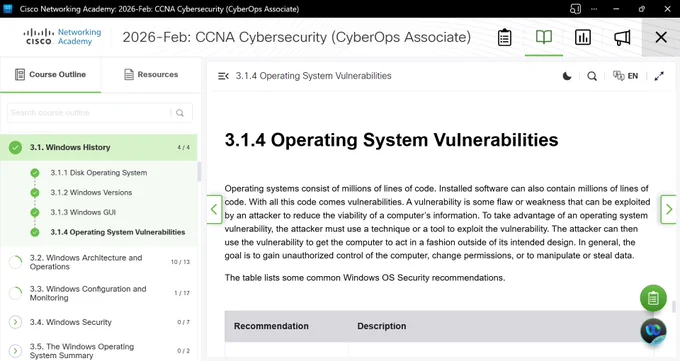Expand content to full screen
Image resolution: width=680 pixels, height=361 pixels.
point(659,76)
